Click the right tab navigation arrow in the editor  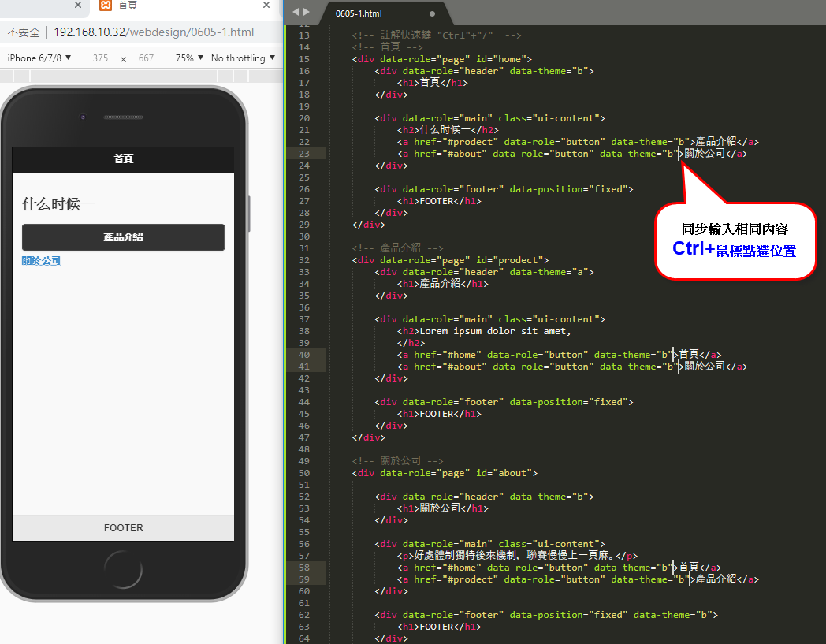point(307,13)
